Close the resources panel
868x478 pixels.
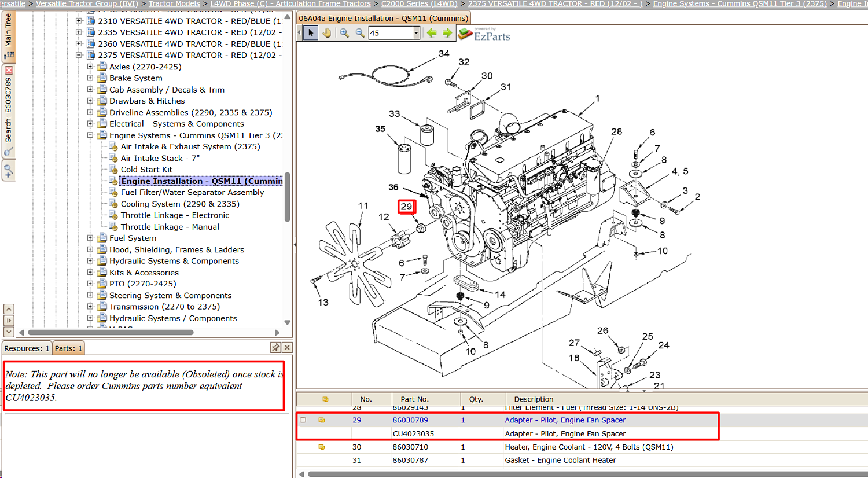(287, 347)
